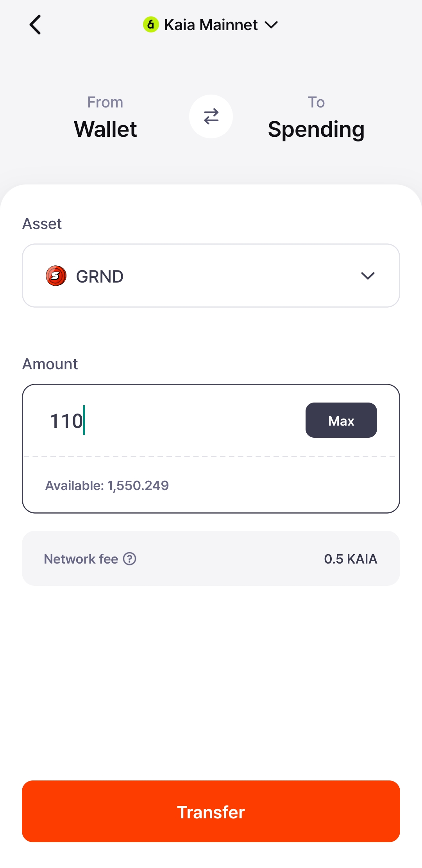Open the Network fee help question icon
Viewport: 422px width, 868px height.
130,559
